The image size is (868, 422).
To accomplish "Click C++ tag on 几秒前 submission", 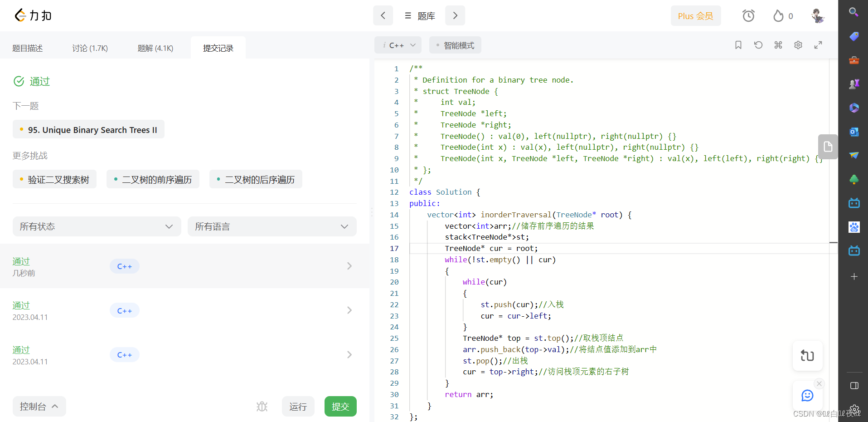I will pyautogui.click(x=124, y=266).
